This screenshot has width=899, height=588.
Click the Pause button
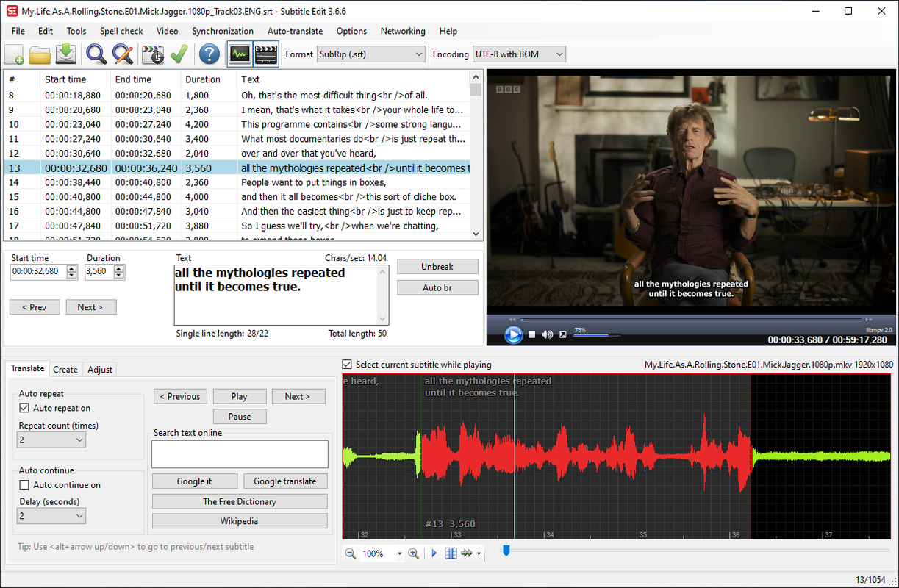[240, 417]
